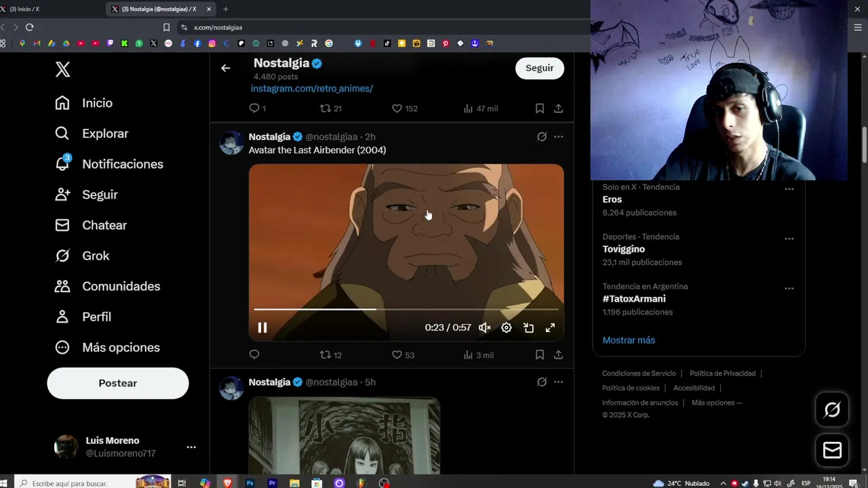The width and height of the screenshot is (868, 488).
Task: Seek on the video progress bar
Action: click(406, 309)
